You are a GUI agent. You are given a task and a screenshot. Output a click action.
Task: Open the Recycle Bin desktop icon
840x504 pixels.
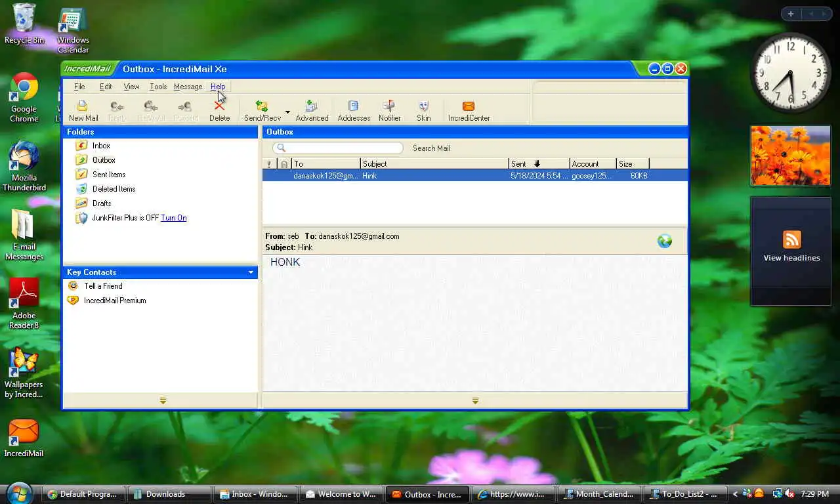click(x=24, y=24)
